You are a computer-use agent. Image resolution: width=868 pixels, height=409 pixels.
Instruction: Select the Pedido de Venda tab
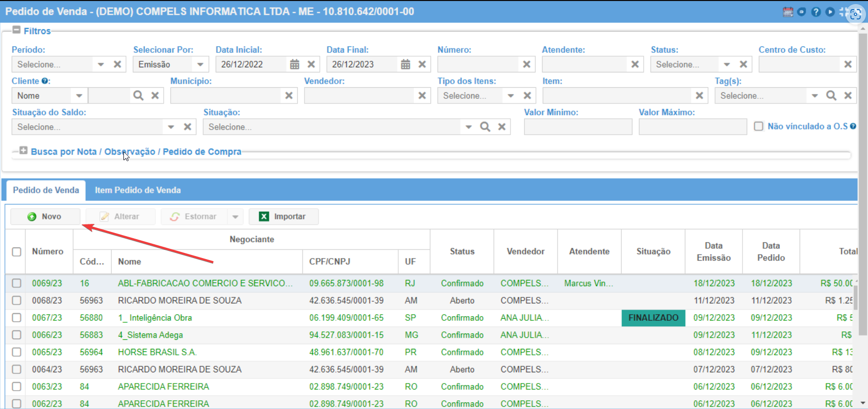coord(46,190)
